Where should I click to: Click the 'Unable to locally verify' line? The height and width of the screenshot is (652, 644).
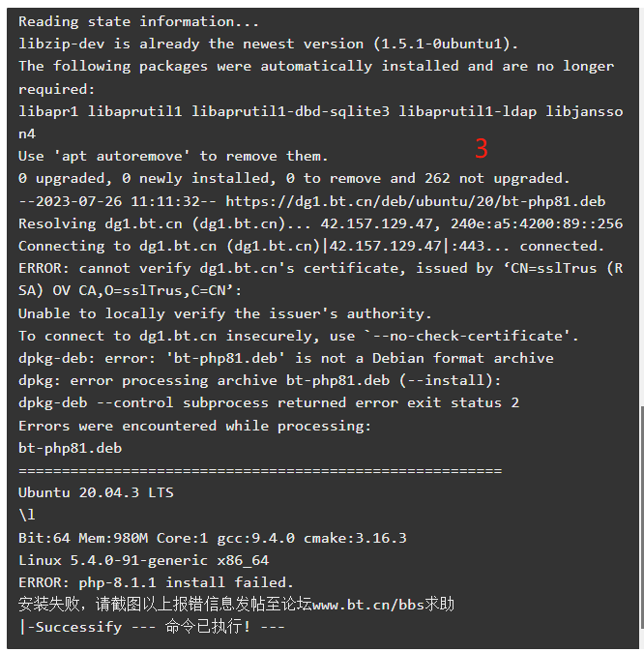(x=225, y=313)
